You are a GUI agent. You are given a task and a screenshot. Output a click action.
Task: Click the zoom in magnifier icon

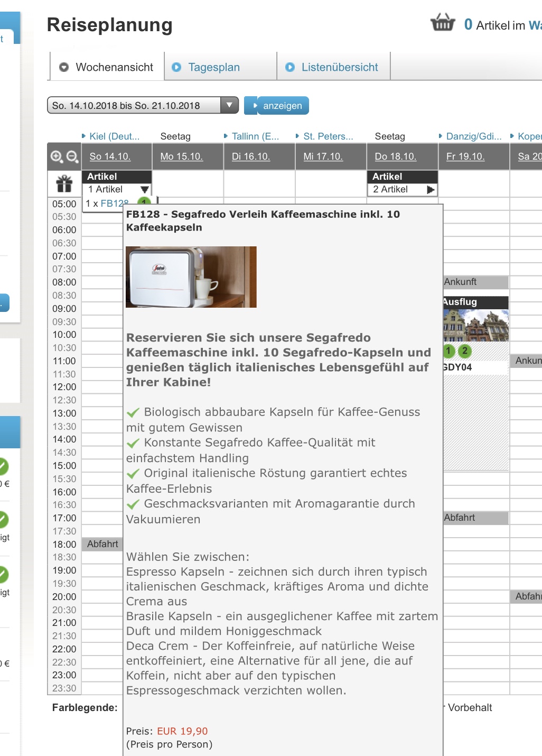[x=57, y=156]
